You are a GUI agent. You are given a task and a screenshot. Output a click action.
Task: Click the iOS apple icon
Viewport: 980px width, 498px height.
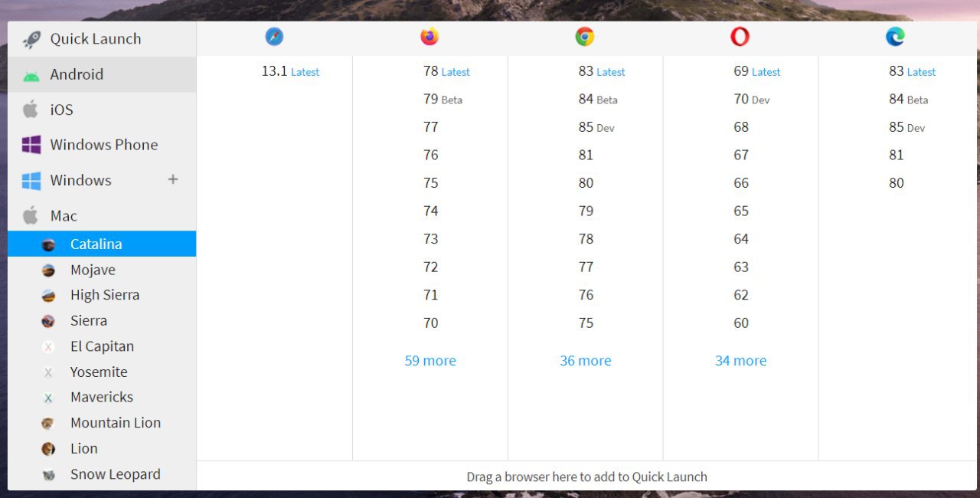point(31,109)
